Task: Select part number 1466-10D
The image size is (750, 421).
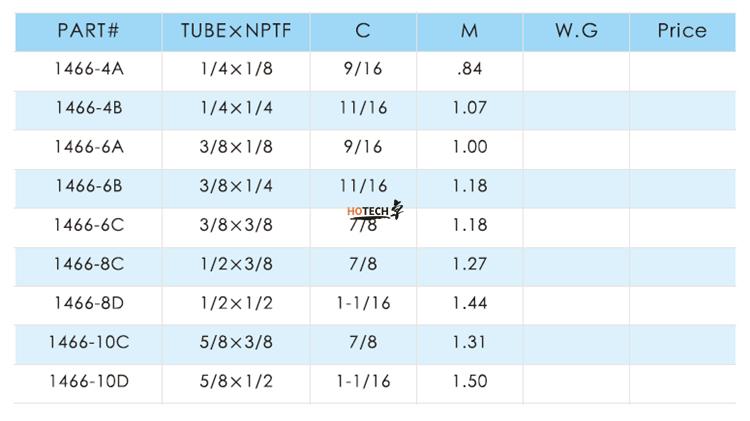Action: click(88, 381)
